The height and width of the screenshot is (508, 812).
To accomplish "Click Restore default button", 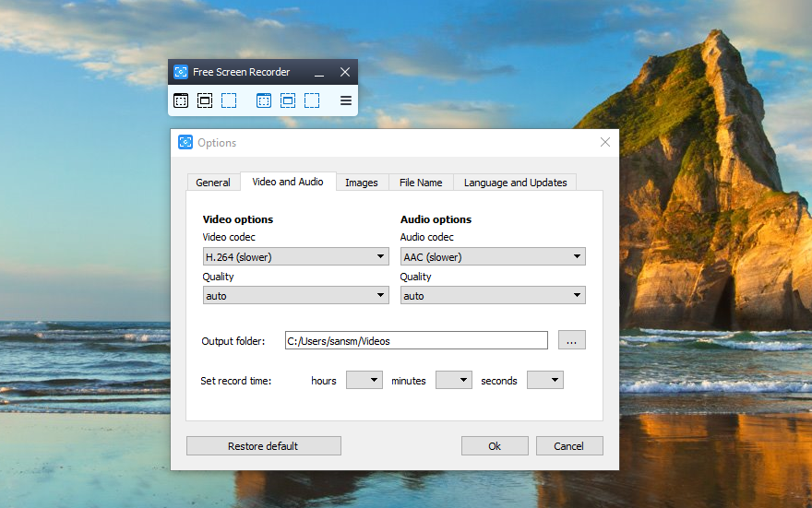I will click(264, 446).
